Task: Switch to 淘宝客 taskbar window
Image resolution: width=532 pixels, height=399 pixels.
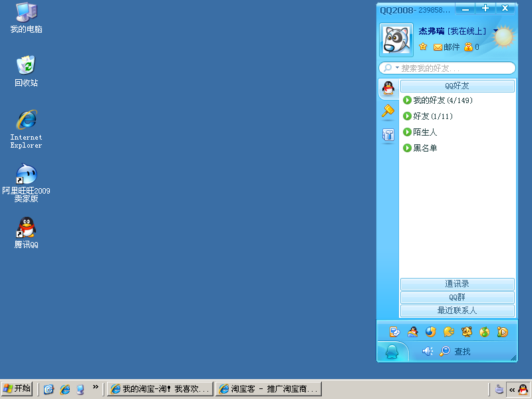Action: (269, 389)
